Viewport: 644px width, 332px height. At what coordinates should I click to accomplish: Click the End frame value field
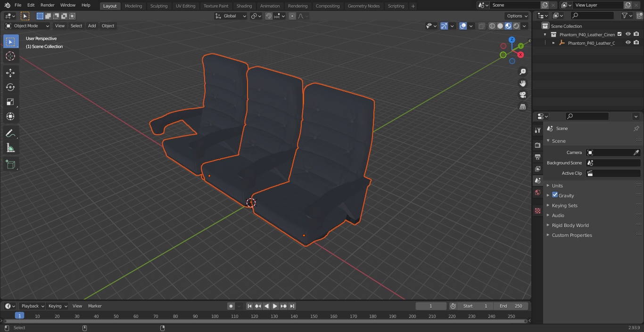click(511, 306)
